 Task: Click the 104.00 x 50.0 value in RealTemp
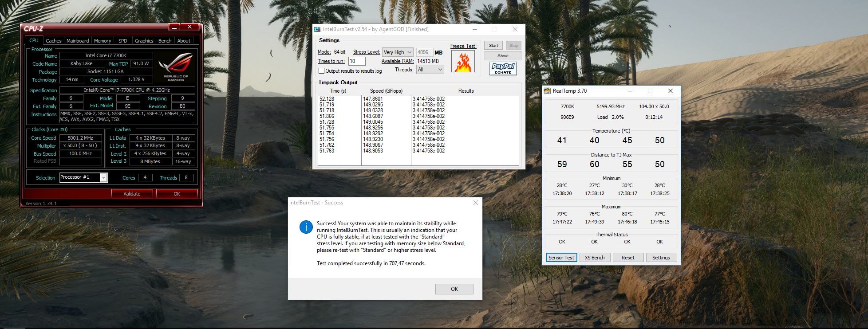654,106
